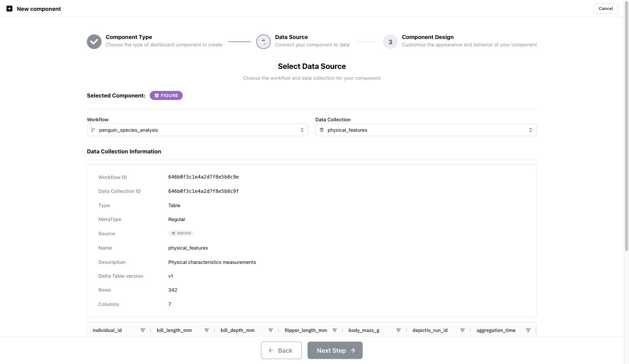The height and width of the screenshot is (364, 629).
Task: Open the Data Collection dropdown
Action: click(426, 130)
